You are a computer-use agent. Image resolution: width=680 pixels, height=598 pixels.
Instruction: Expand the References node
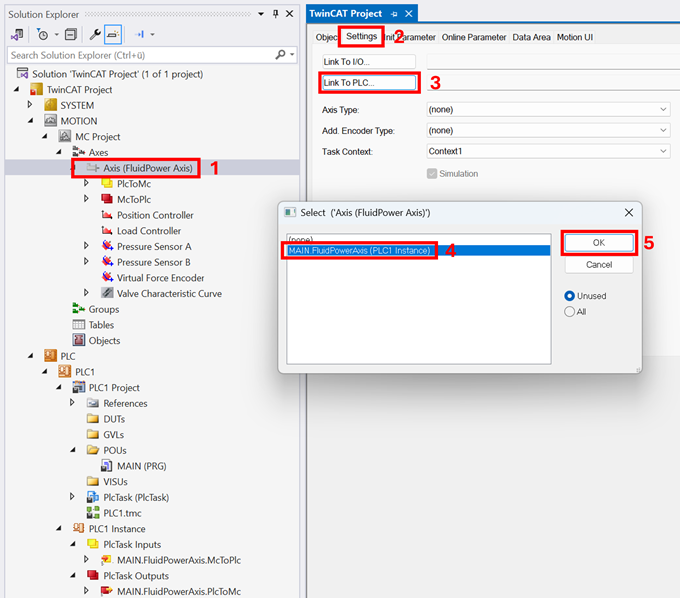72,402
